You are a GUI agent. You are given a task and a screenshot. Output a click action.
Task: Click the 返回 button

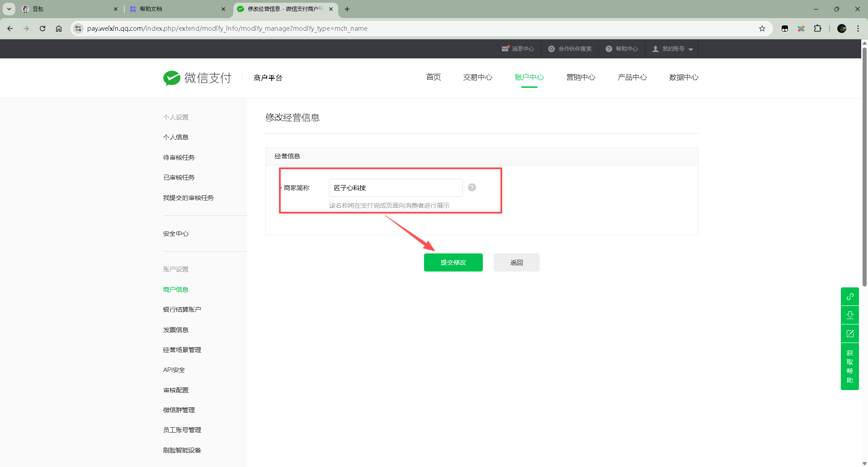(516, 262)
